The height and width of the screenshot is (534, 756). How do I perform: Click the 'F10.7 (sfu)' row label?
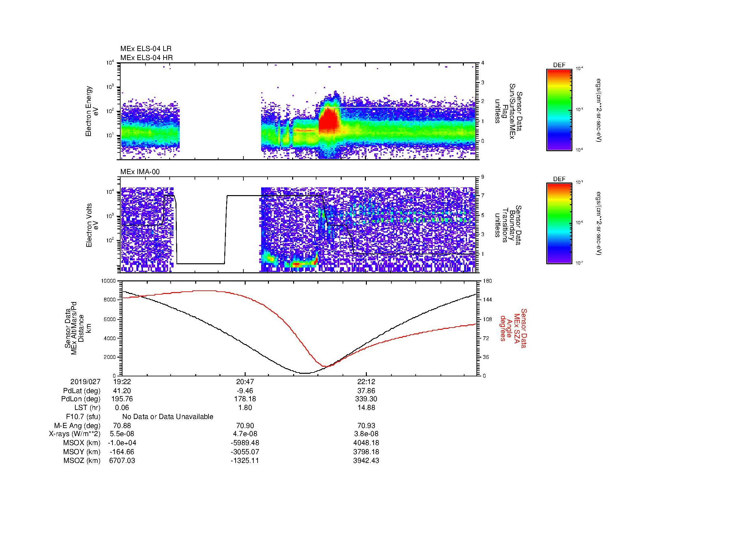point(83,416)
